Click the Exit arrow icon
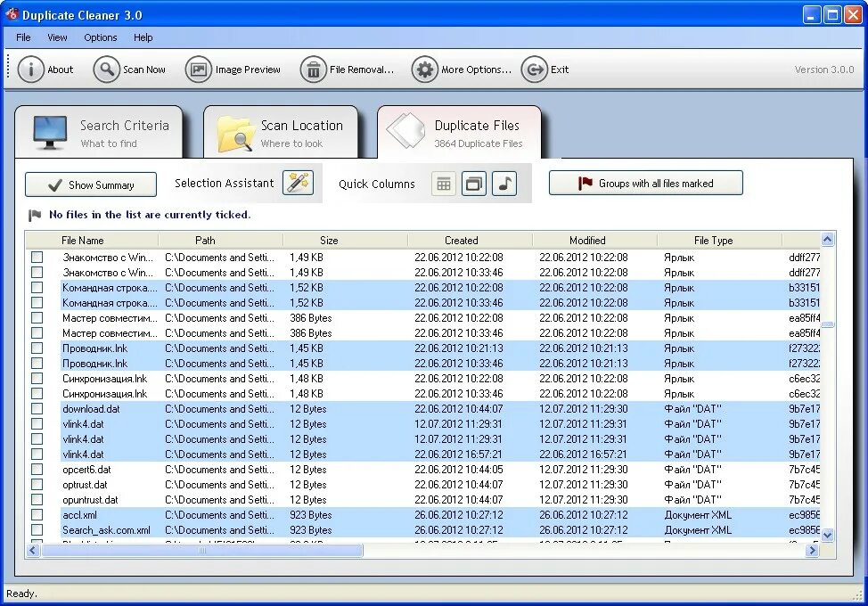 coord(534,70)
